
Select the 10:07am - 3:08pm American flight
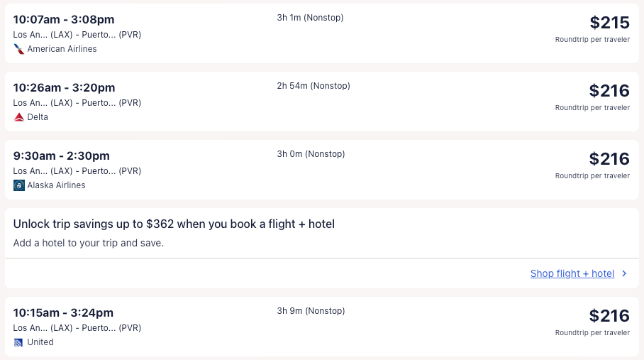tap(64, 19)
